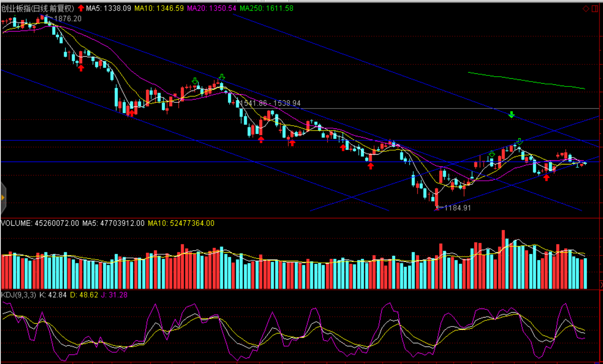
Task: Click the KDJ D: 48.62 yellow value
Action: tap(84, 295)
